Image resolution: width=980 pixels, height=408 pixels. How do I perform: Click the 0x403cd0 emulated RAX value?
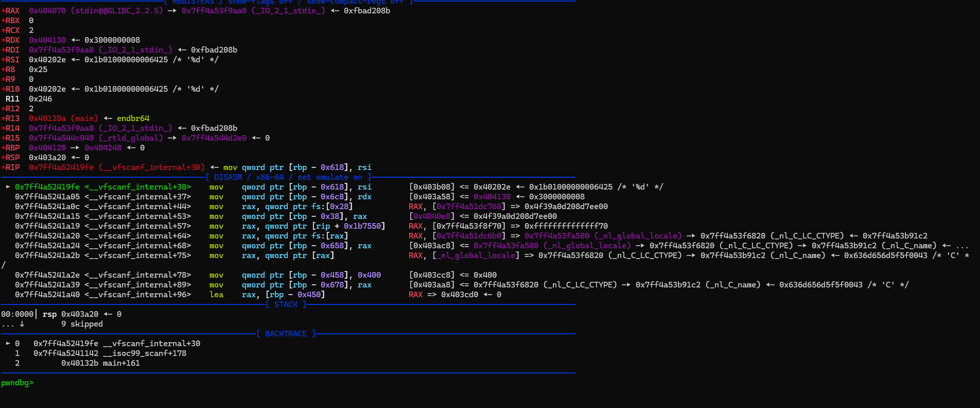click(x=460, y=295)
